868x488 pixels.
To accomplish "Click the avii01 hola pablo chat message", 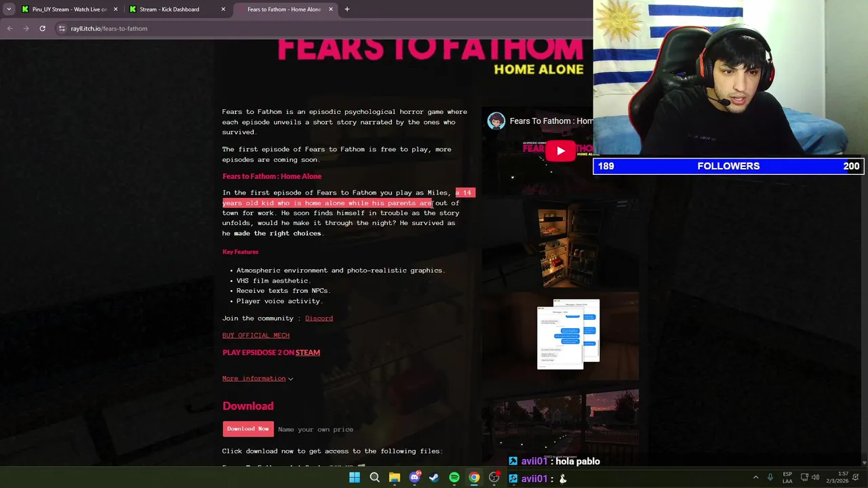I will [x=554, y=462].
